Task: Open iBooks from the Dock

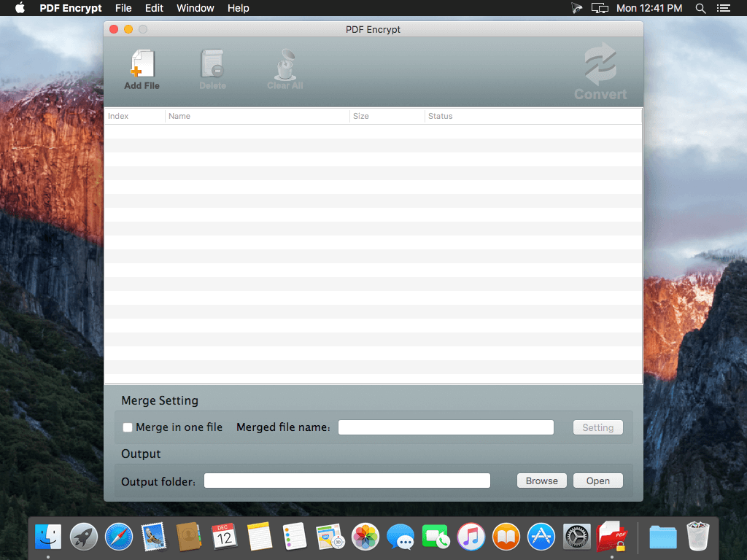Action: pos(506,537)
